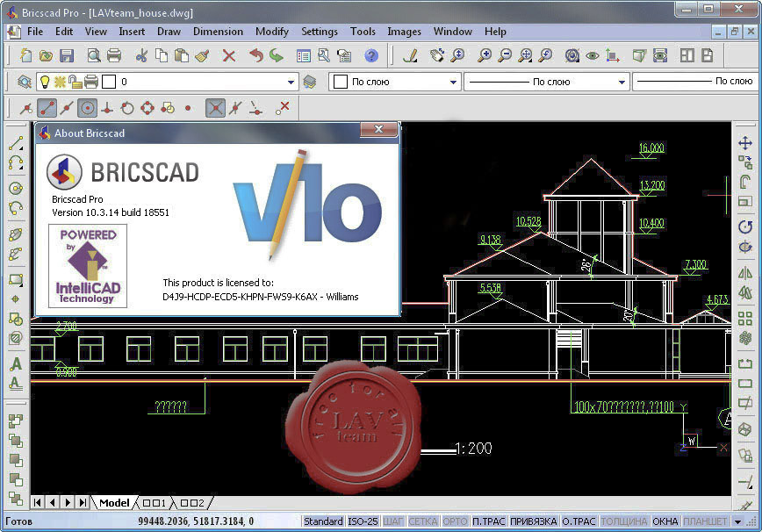Close the About Bricscad dialog
The image size is (762, 532).
[378, 129]
